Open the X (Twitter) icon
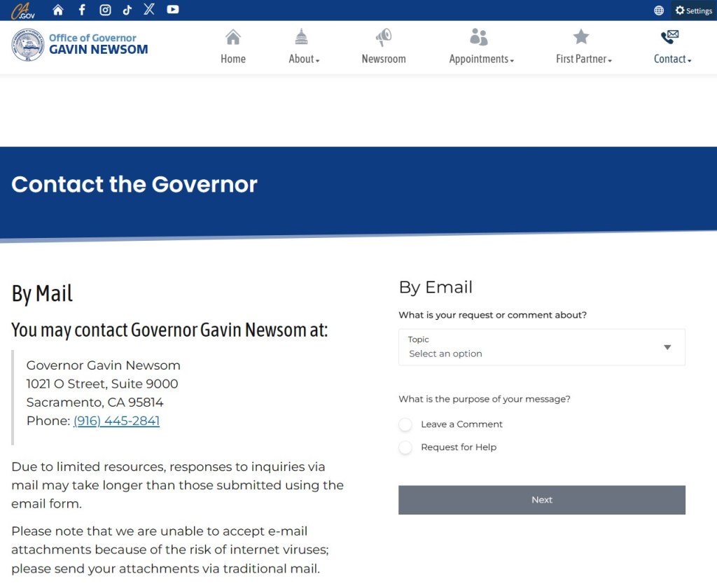Image resolution: width=717 pixels, height=588 pixels. [x=149, y=10]
